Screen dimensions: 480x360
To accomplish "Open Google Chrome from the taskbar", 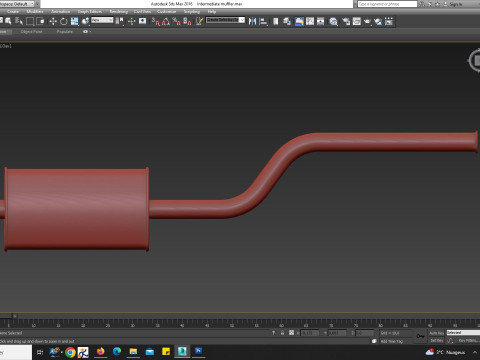I will pos(70,352).
